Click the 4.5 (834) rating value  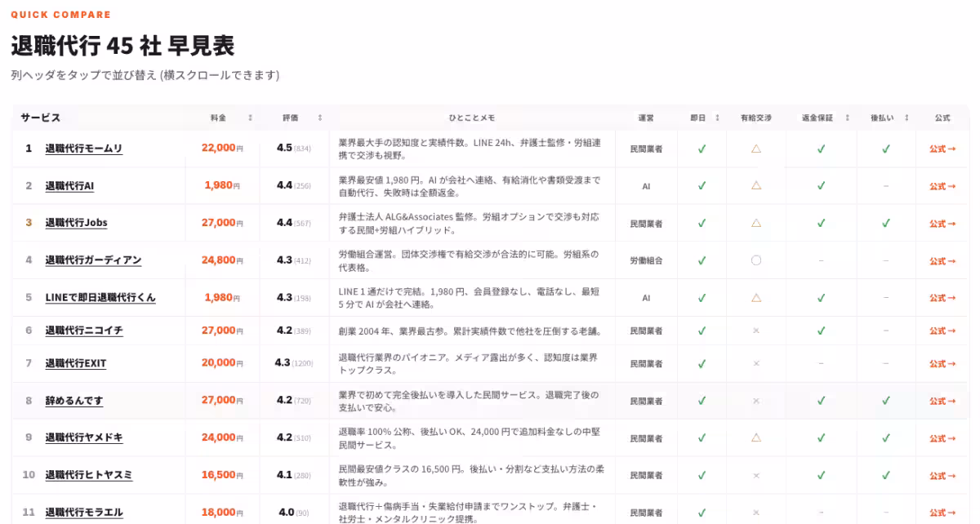click(294, 149)
